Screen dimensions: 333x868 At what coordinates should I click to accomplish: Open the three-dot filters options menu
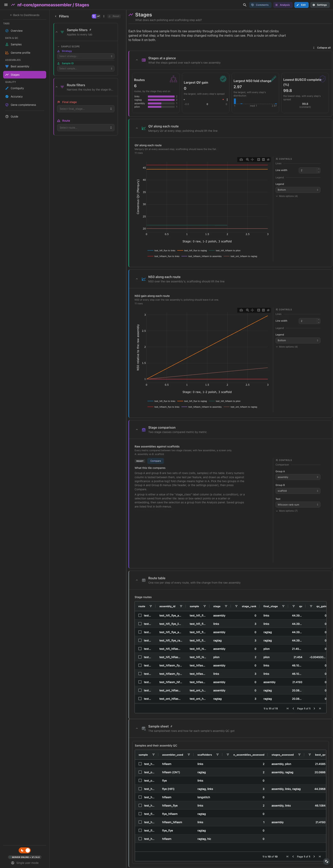(x=104, y=16)
